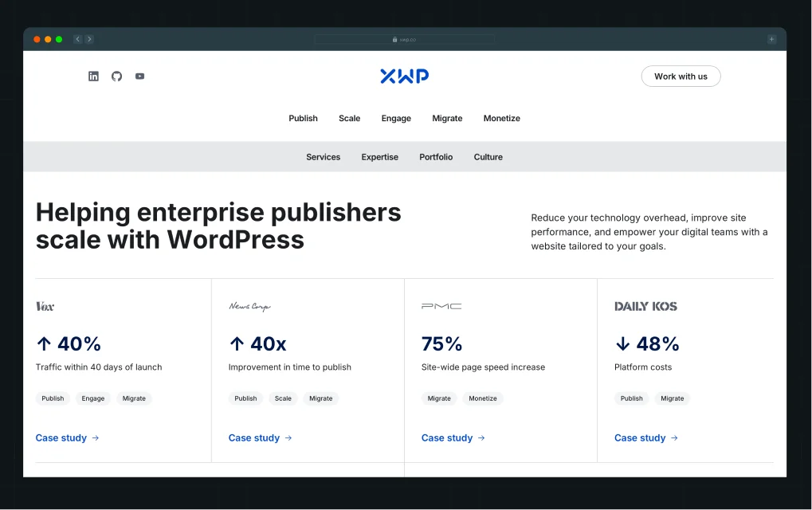The height and width of the screenshot is (510, 812).
Task: Open the Services menu item
Action: 324,157
